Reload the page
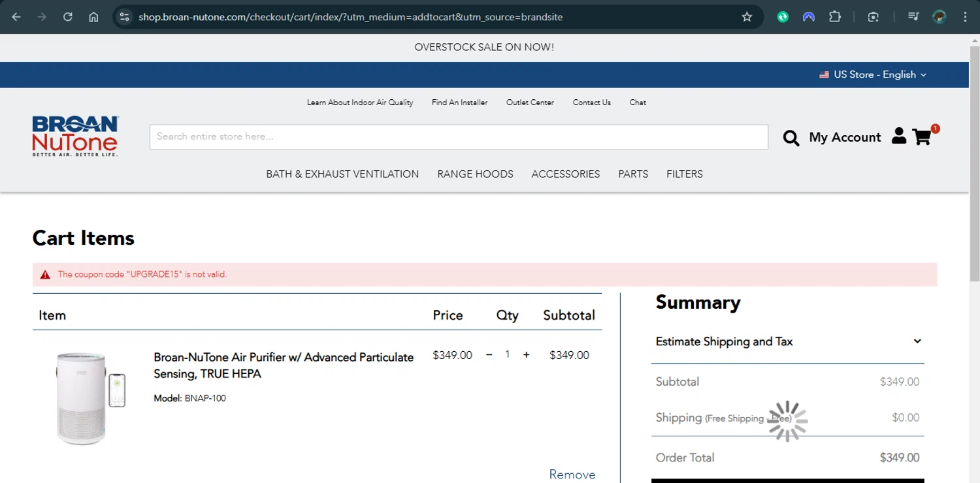Screen dimensions: 980x483 click(x=68, y=17)
